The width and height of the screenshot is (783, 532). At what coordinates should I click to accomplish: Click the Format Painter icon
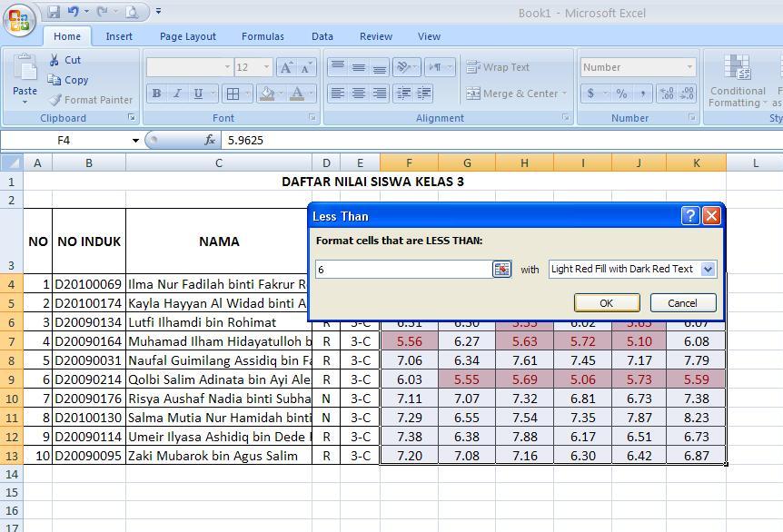pos(55,100)
